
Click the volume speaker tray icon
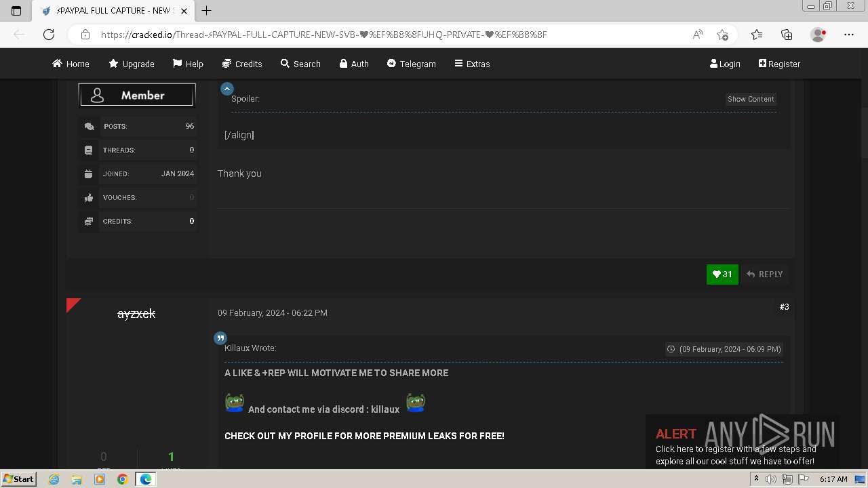tap(771, 479)
